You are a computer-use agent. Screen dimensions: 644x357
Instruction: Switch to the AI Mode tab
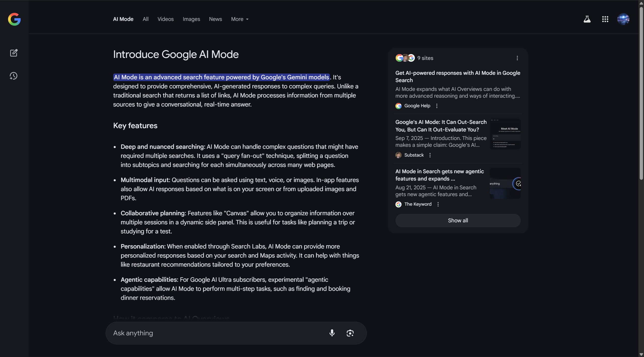pos(123,19)
